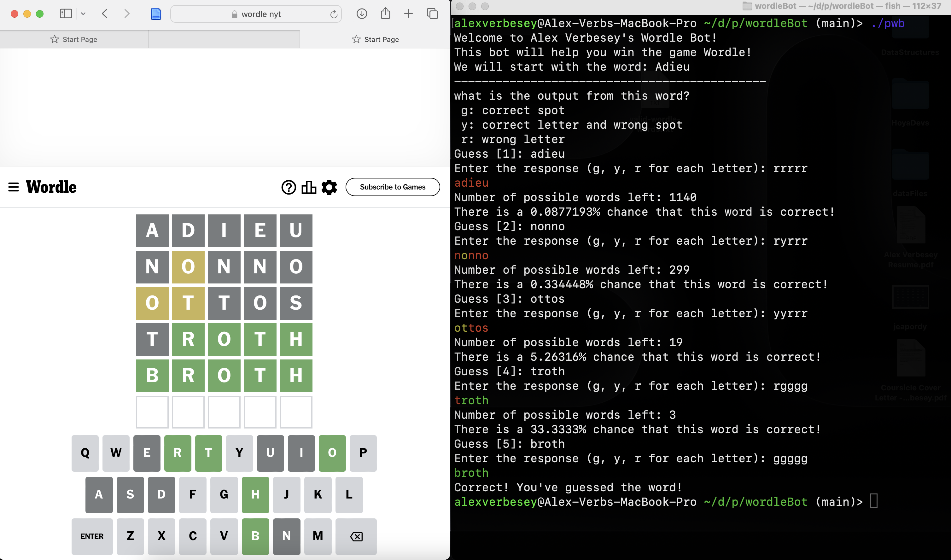Tap the K key on Wordle keyboard
This screenshot has height=560, width=951.
click(318, 495)
